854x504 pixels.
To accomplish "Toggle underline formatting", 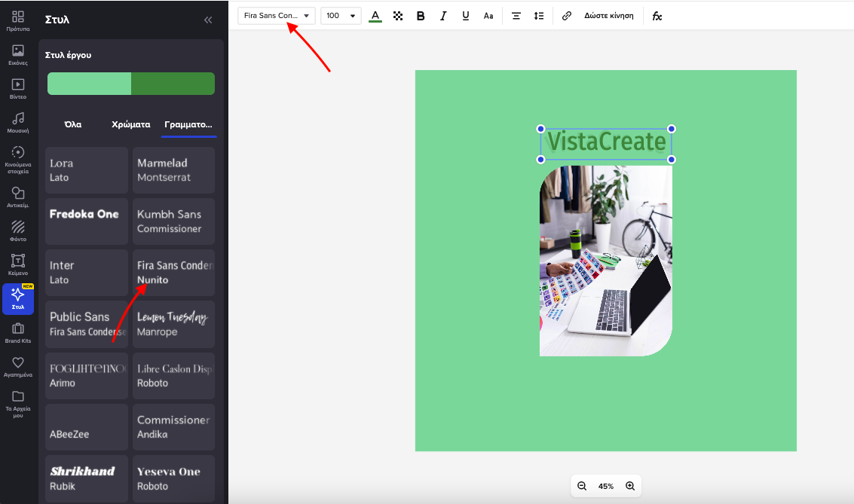I will [x=466, y=16].
